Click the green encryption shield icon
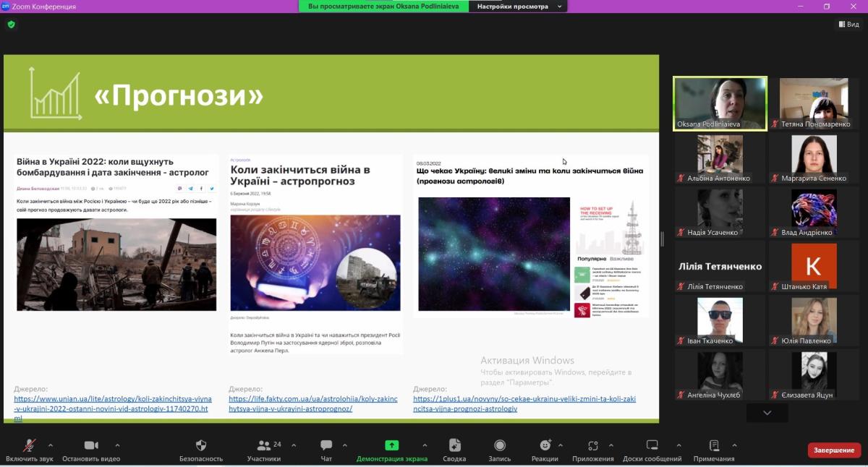The height and width of the screenshot is (467, 868). point(11,24)
